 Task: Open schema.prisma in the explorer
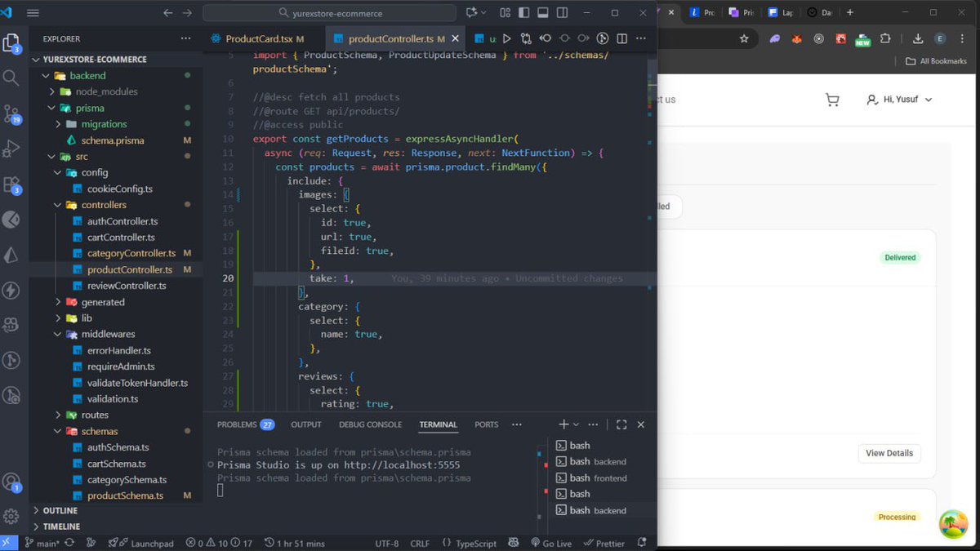113,140
